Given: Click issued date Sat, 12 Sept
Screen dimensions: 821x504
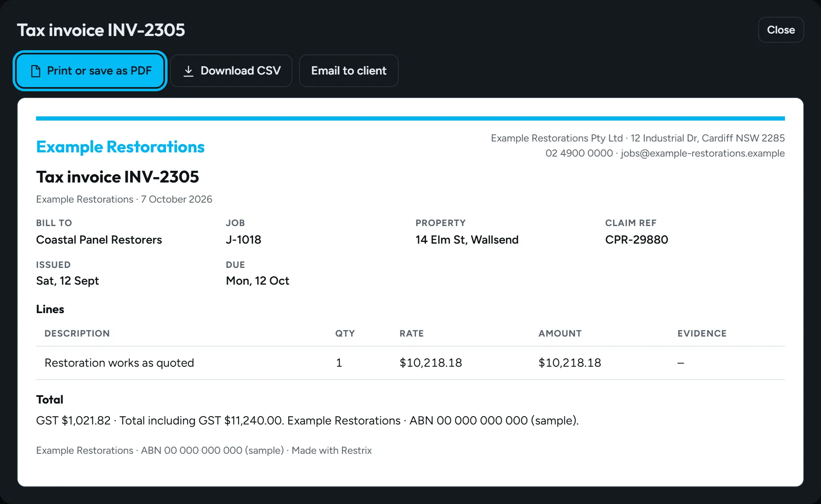Looking at the screenshot, I should coord(67,281).
